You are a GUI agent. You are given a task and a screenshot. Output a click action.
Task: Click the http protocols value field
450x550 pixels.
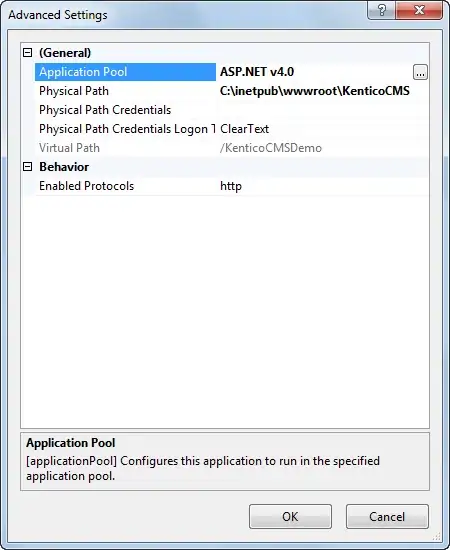click(323, 186)
